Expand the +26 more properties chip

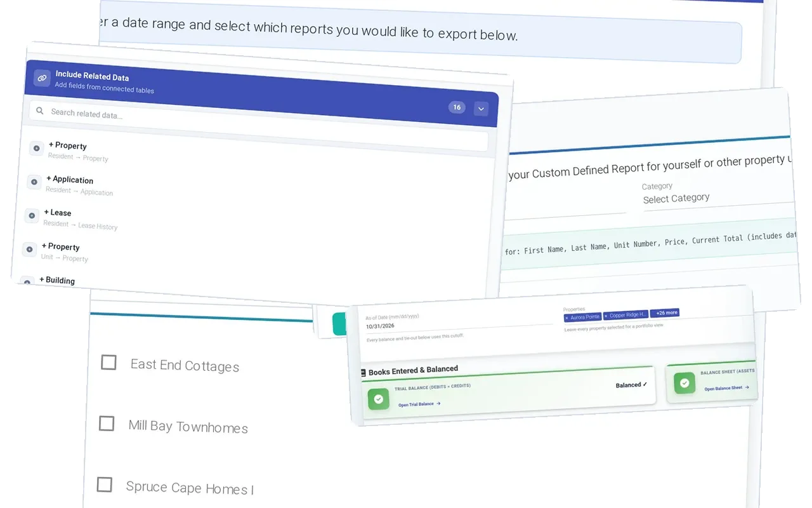click(x=666, y=312)
